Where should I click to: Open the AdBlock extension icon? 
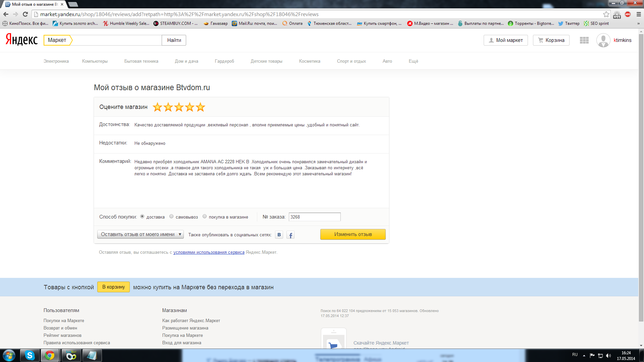click(628, 14)
